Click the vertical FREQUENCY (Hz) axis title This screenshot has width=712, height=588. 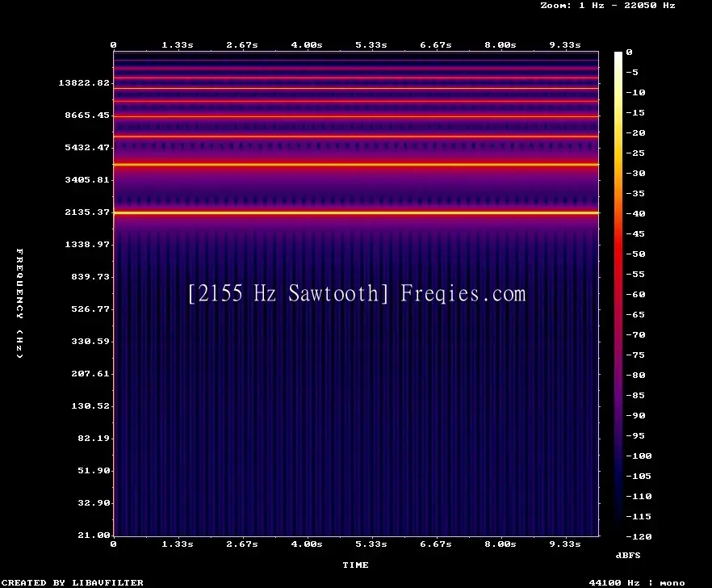(19, 303)
